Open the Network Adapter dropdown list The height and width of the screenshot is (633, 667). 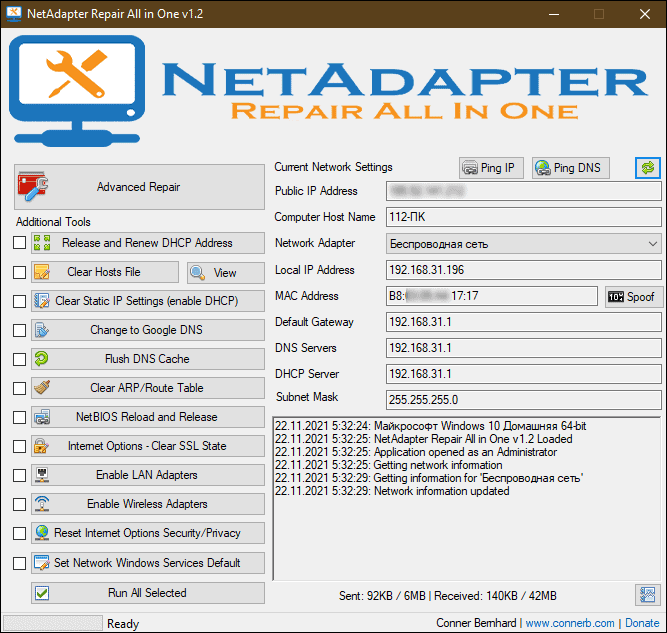(524, 244)
